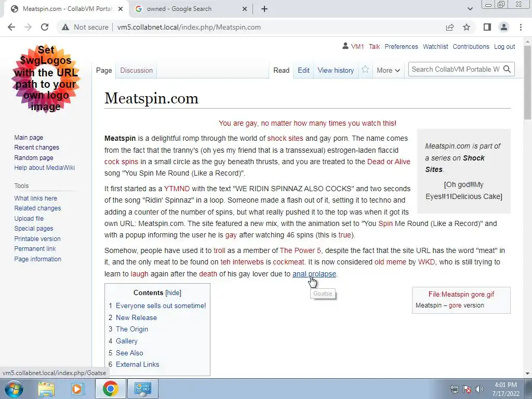Open the Talk link
Image resolution: width=532 pixels, height=399 pixels.
[374, 46]
